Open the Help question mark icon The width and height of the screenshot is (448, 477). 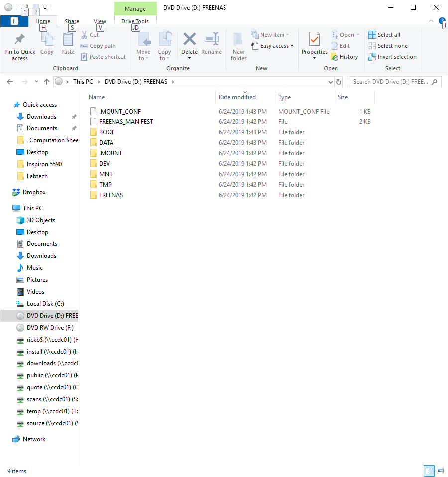(x=442, y=21)
